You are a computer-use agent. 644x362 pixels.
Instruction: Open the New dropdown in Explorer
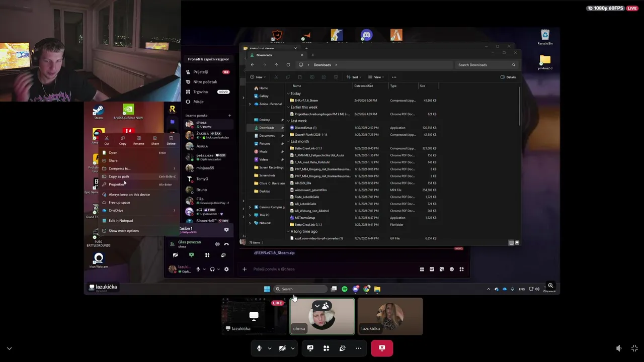(257, 77)
